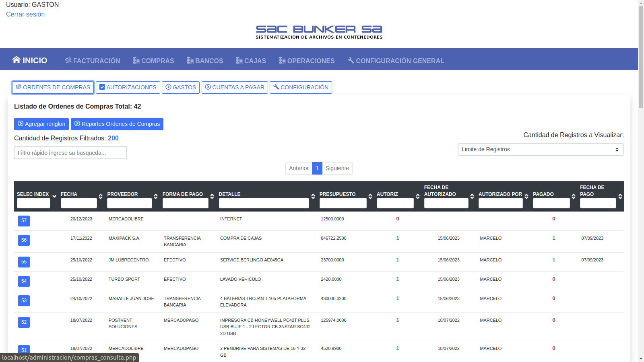Click the wrench icon on the Configuración sub-tab
Image resolution: width=644 pixels, height=362 pixels.
click(276, 87)
